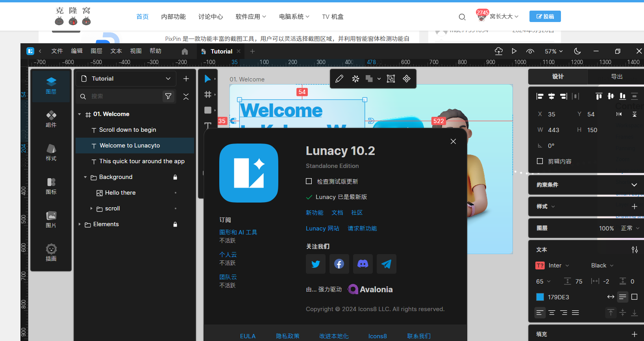Click the 179DE3 text color swatch
Screen dimensions: 644x341
(x=540, y=297)
